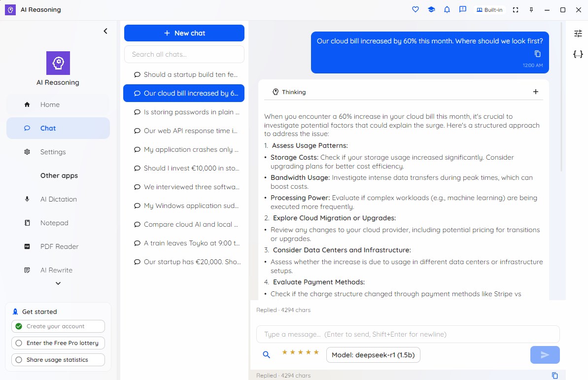The height and width of the screenshot is (380, 588).
Task: Open the notifications bell icon
Action: click(447, 10)
